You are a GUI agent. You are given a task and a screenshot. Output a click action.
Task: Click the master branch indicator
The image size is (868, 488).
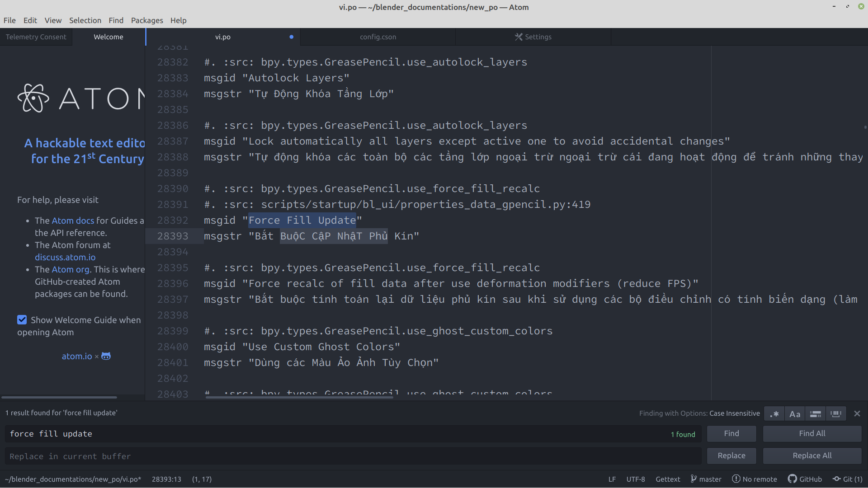pos(706,479)
